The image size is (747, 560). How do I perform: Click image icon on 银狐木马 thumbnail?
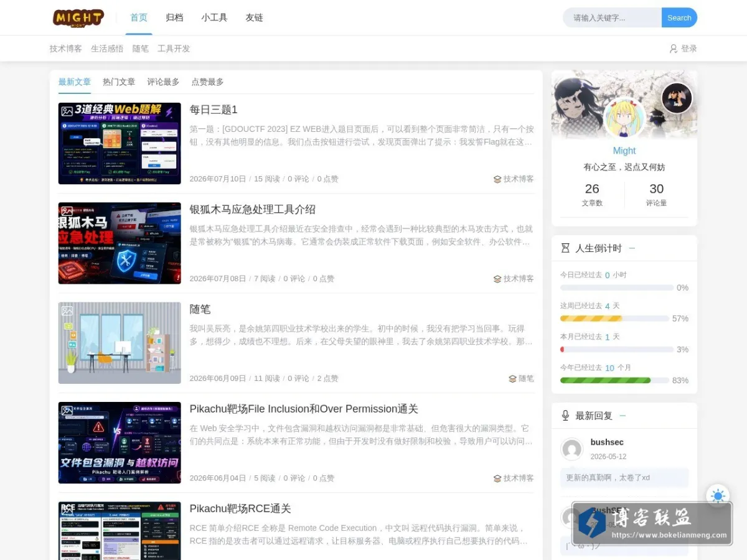pyautogui.click(x=67, y=211)
